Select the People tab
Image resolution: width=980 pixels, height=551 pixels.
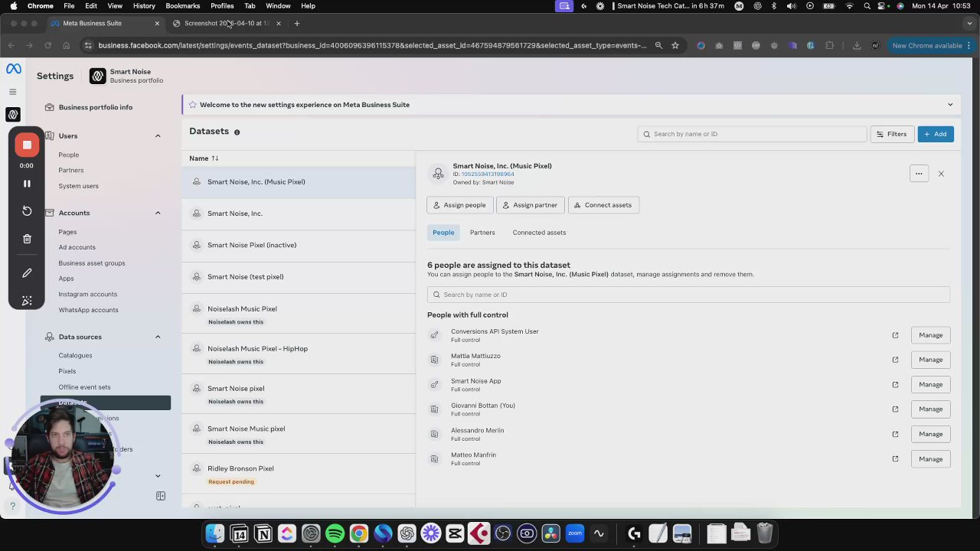point(443,233)
